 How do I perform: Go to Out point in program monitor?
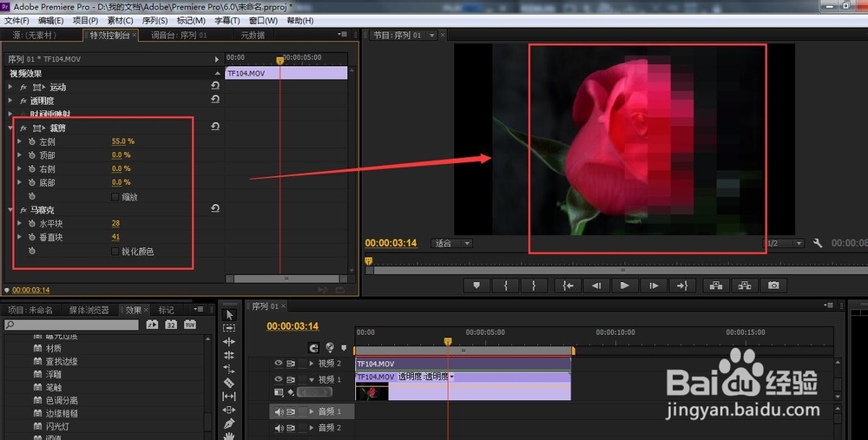pyautogui.click(x=682, y=286)
